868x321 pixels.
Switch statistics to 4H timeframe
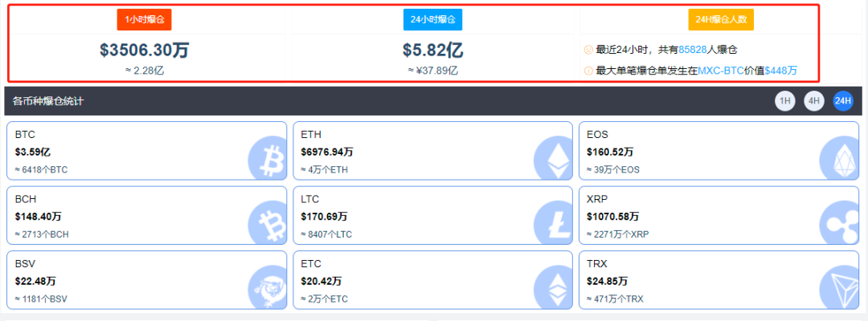point(813,101)
